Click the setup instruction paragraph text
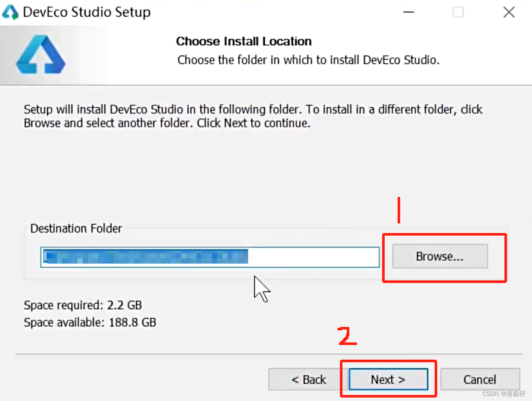The image size is (532, 401). click(x=253, y=116)
